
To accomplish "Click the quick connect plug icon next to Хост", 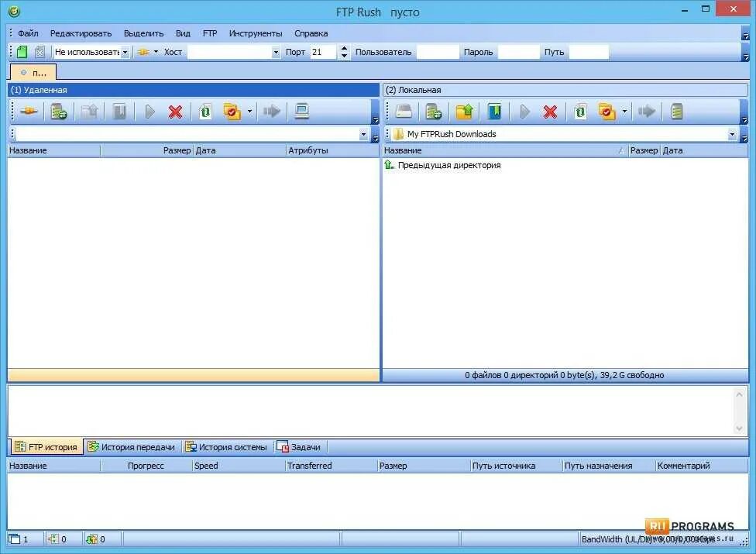I will click(143, 52).
